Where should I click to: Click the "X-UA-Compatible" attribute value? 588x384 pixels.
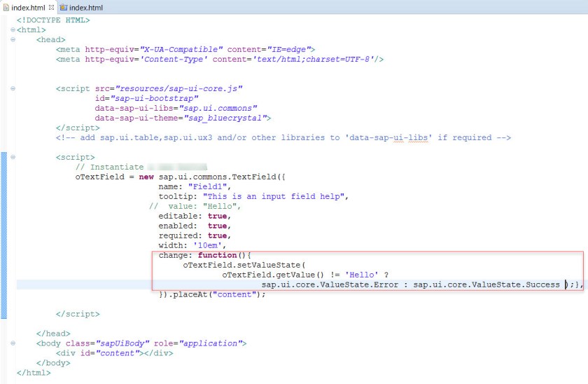click(x=181, y=49)
